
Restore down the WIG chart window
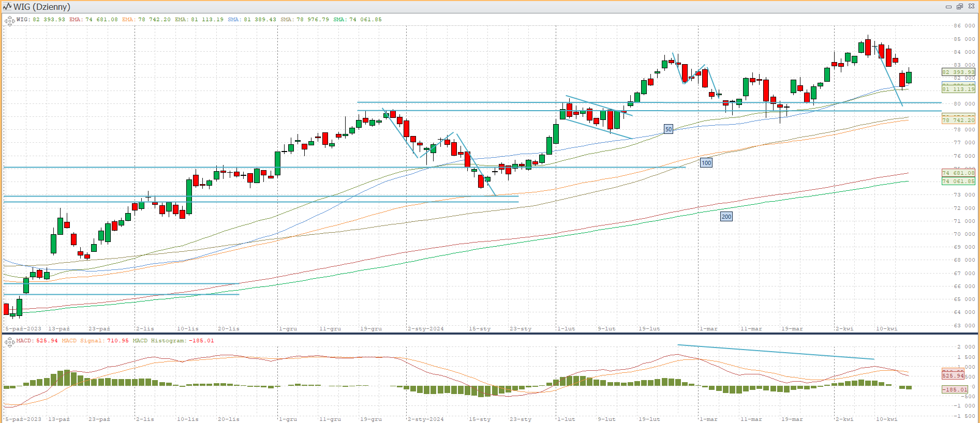959,7
